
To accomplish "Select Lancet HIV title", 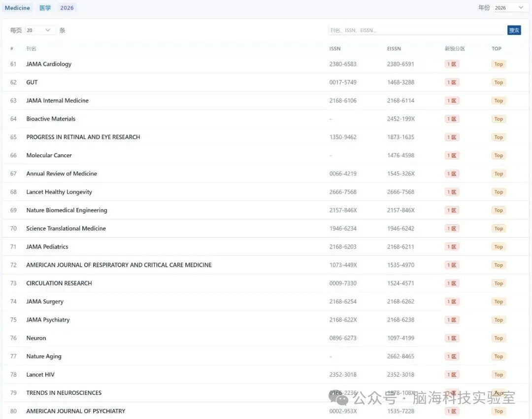I will tap(40, 375).
